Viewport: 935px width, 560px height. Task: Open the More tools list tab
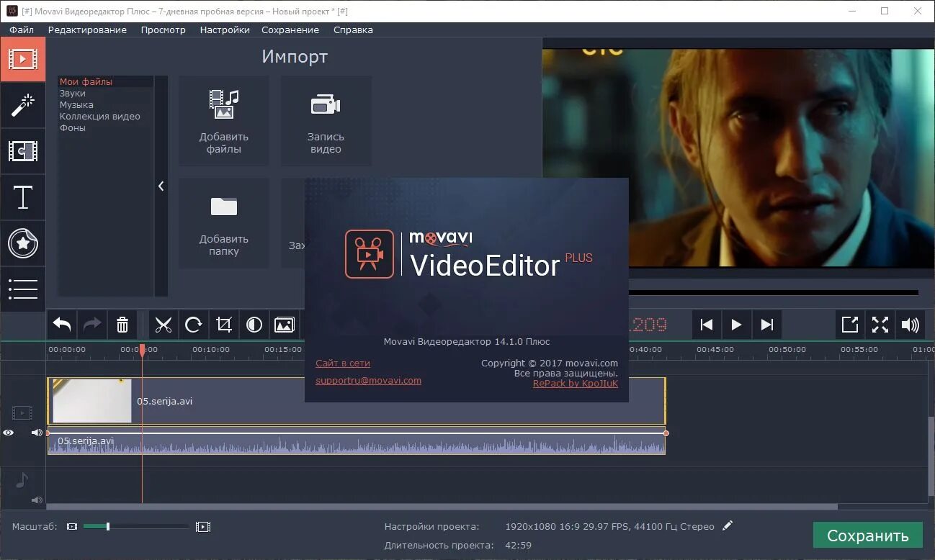click(x=22, y=289)
